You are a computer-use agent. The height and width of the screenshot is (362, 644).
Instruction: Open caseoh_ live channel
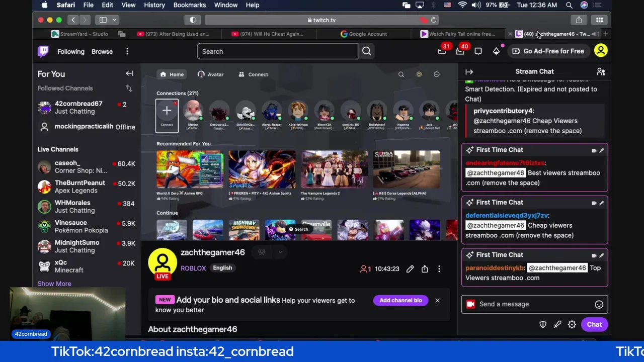(x=86, y=167)
